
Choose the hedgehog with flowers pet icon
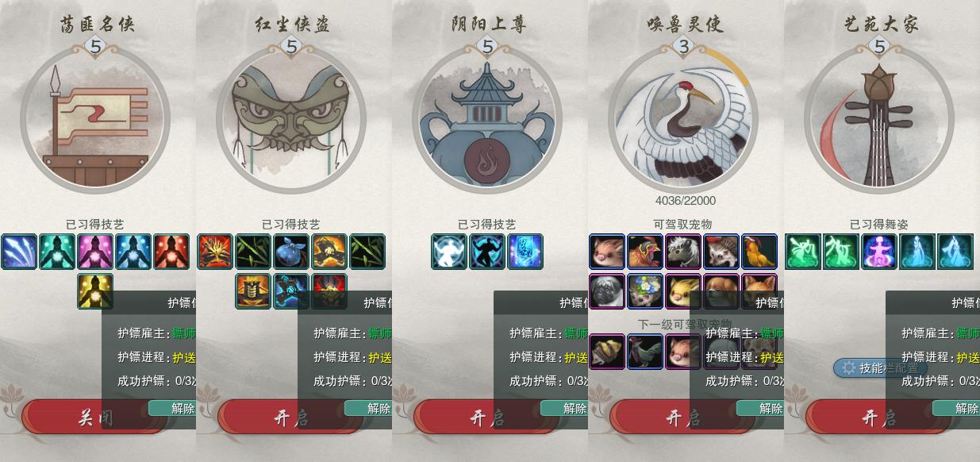pos(645,291)
